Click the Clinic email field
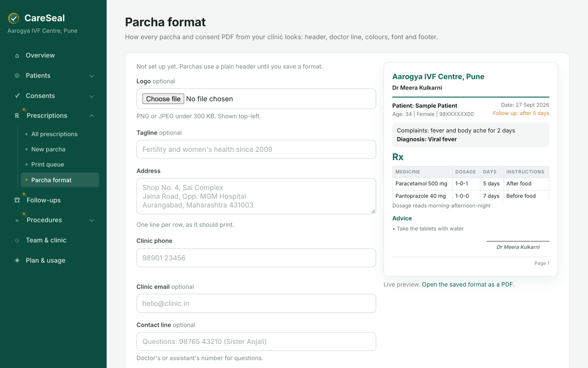588x368 pixels. (256, 304)
